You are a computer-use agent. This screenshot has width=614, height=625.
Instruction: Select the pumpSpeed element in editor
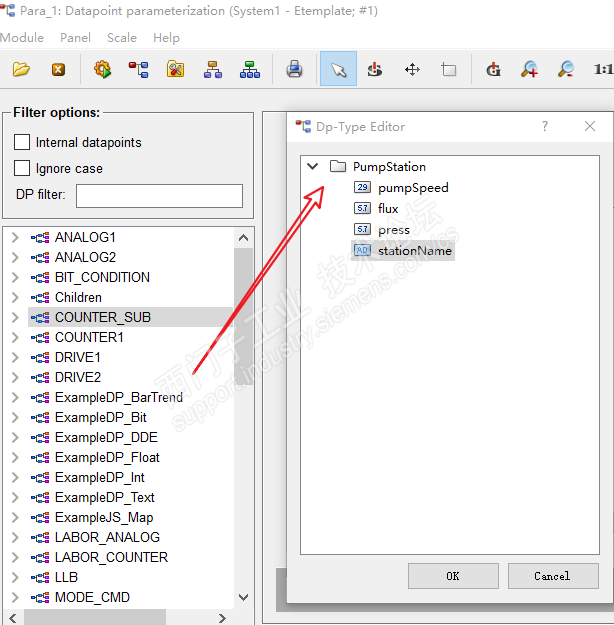tap(413, 187)
